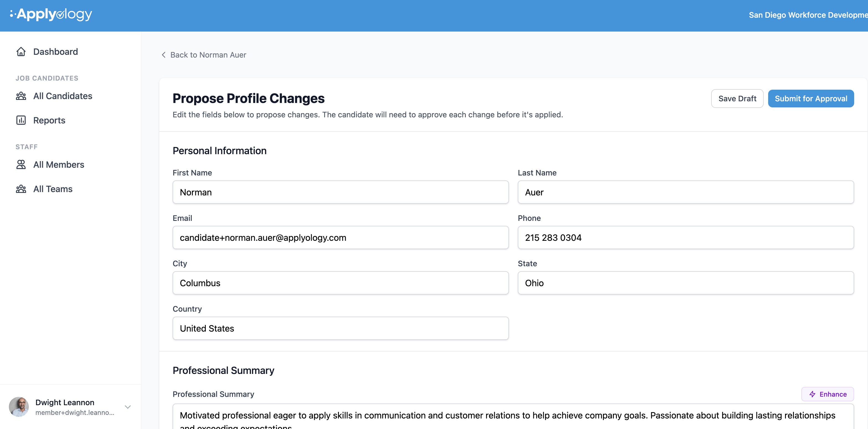This screenshot has height=429, width=868.
Task: Click the lightning bolt Enhance icon
Action: click(x=812, y=394)
